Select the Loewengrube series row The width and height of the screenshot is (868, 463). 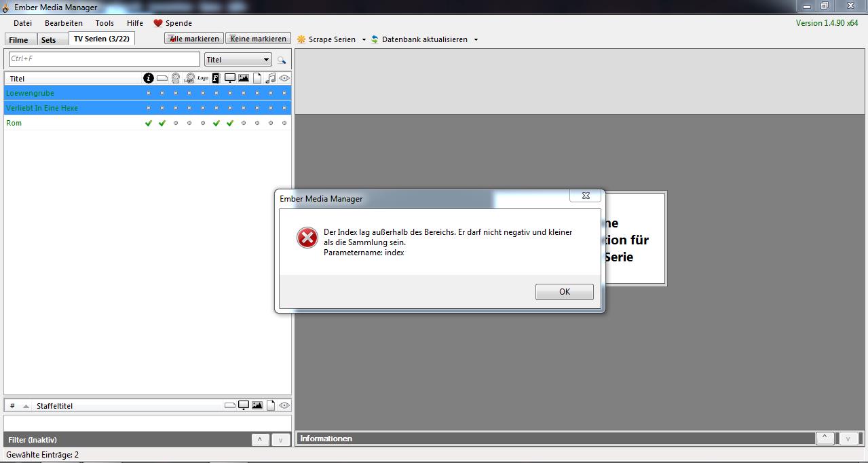point(147,93)
